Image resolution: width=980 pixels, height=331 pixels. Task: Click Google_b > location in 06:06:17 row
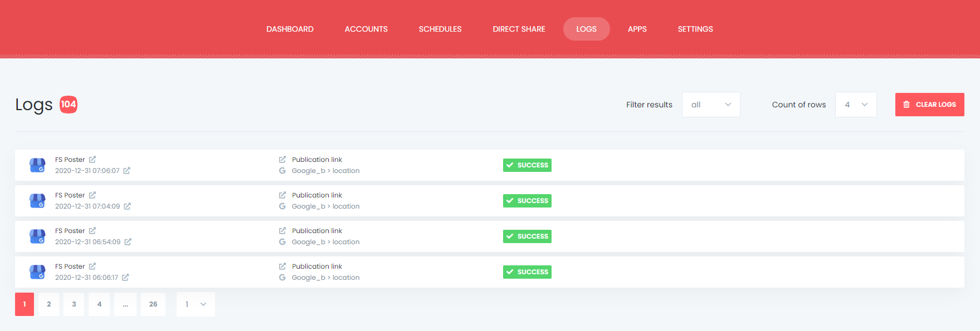coord(326,278)
